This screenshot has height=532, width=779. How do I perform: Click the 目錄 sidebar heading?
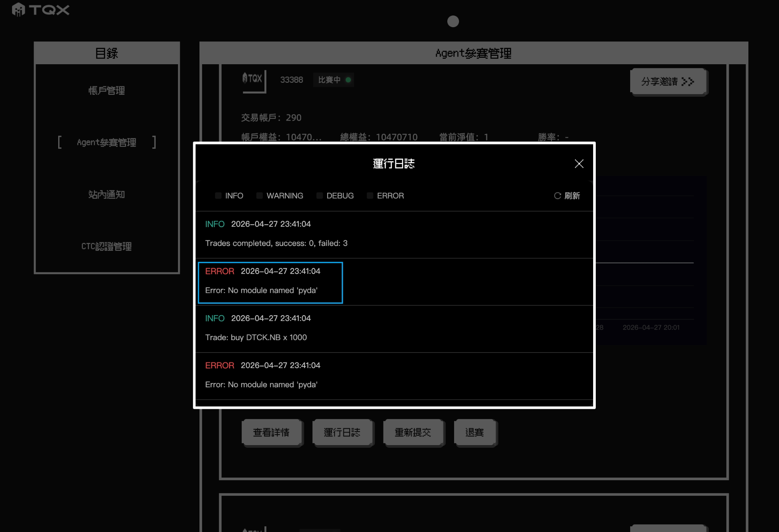click(107, 53)
